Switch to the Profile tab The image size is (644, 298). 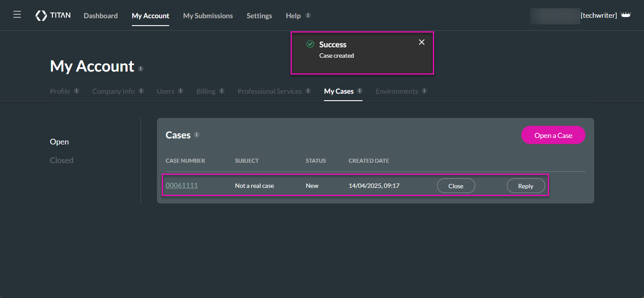coord(60,92)
